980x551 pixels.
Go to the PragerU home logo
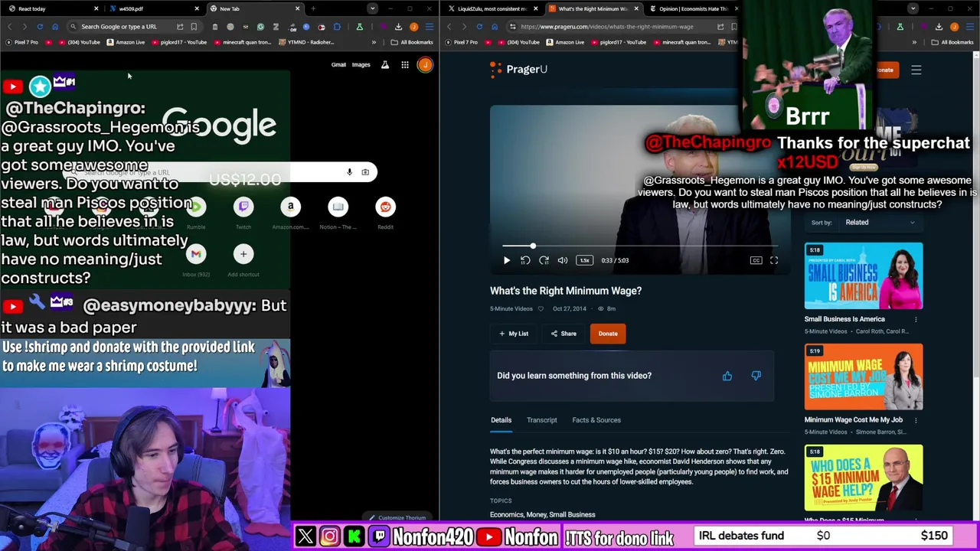[519, 70]
